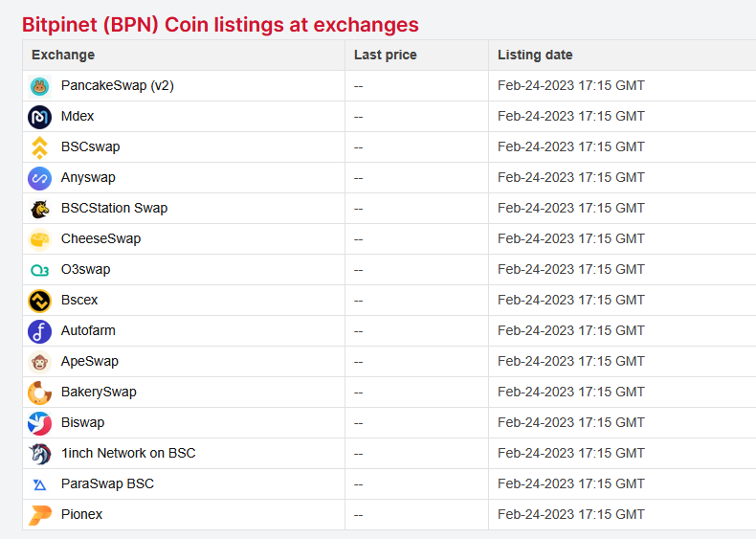Click the ParaSwap BSC triangle icon
This screenshot has width=756, height=539.
[x=39, y=484]
